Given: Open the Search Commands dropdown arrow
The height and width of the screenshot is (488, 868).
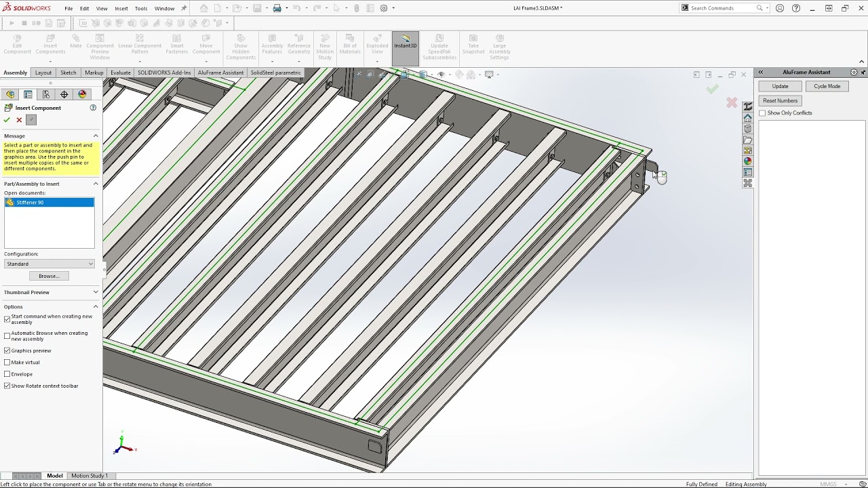Looking at the screenshot, I should 768,8.
